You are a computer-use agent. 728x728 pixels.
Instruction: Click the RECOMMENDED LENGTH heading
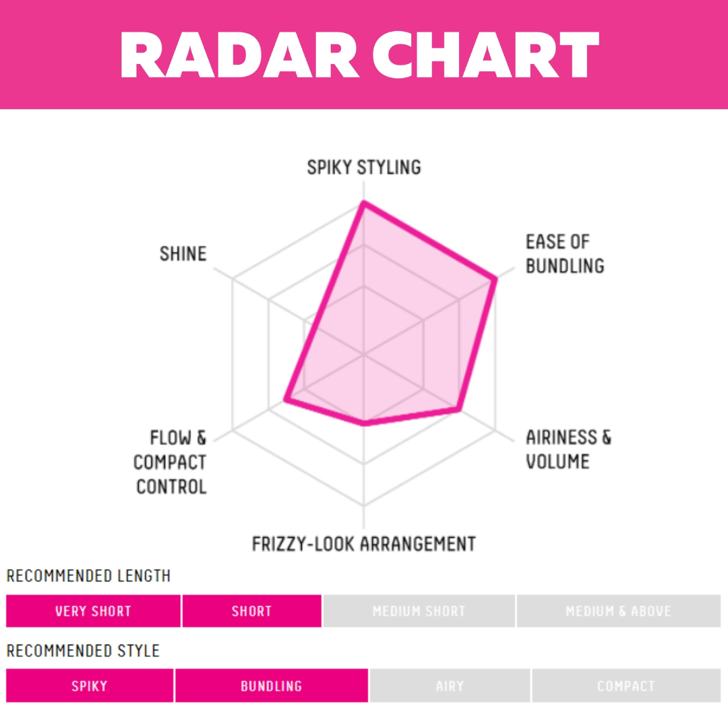pyautogui.click(x=88, y=576)
